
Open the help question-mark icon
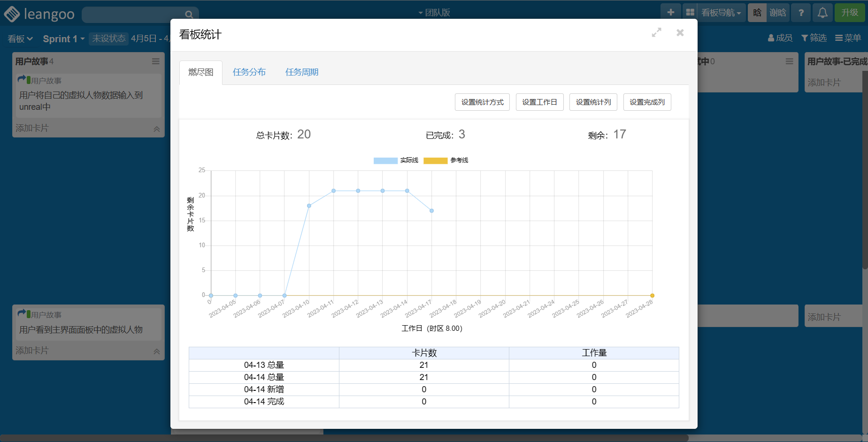tap(801, 13)
